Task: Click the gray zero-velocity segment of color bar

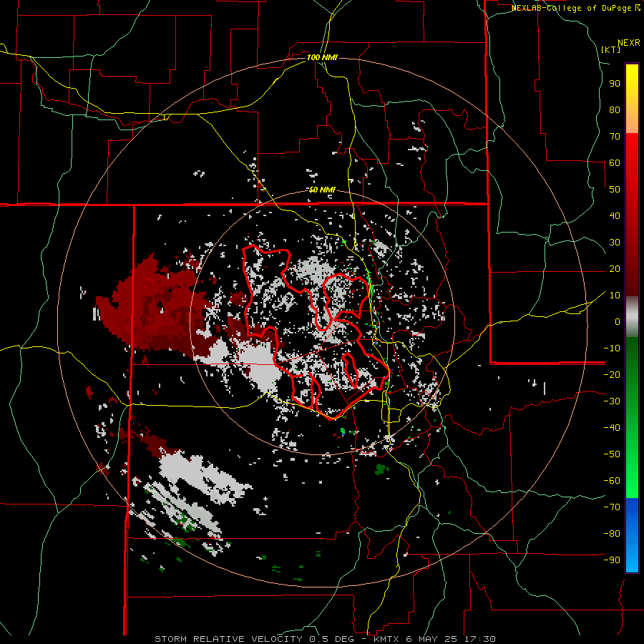Action: pyautogui.click(x=632, y=318)
